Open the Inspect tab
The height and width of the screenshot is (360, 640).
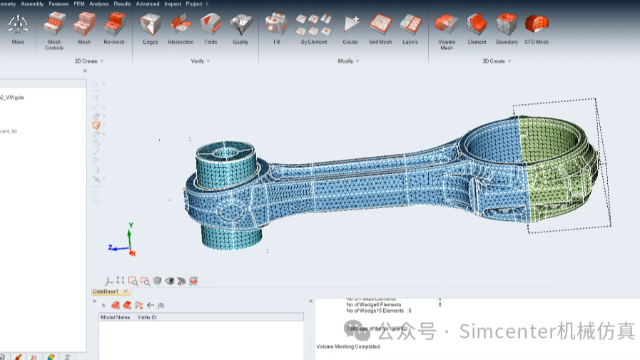[x=173, y=4]
